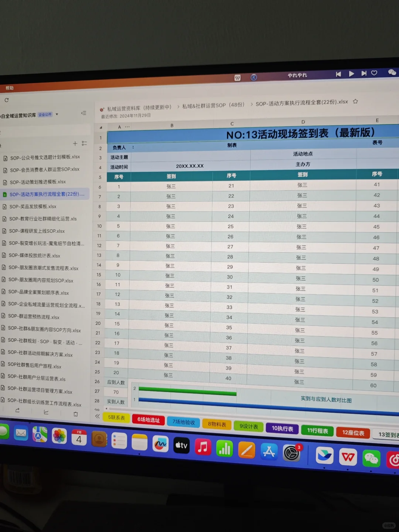Viewport: 399px width, 532px height.
Task: Open the sort/display settings icon beside plus
Action: [x=84, y=143]
